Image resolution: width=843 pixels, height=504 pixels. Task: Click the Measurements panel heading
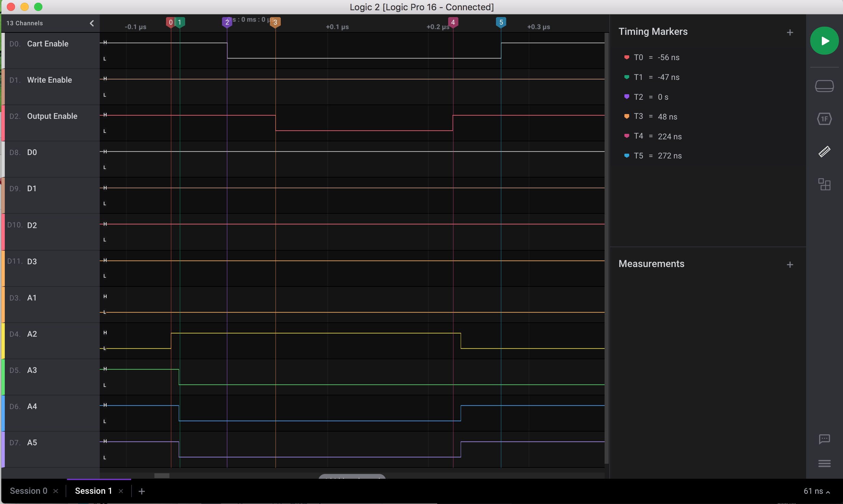pos(651,264)
